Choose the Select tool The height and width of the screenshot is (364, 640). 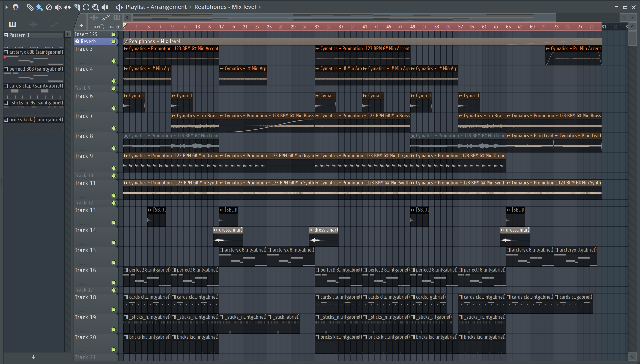point(86,7)
